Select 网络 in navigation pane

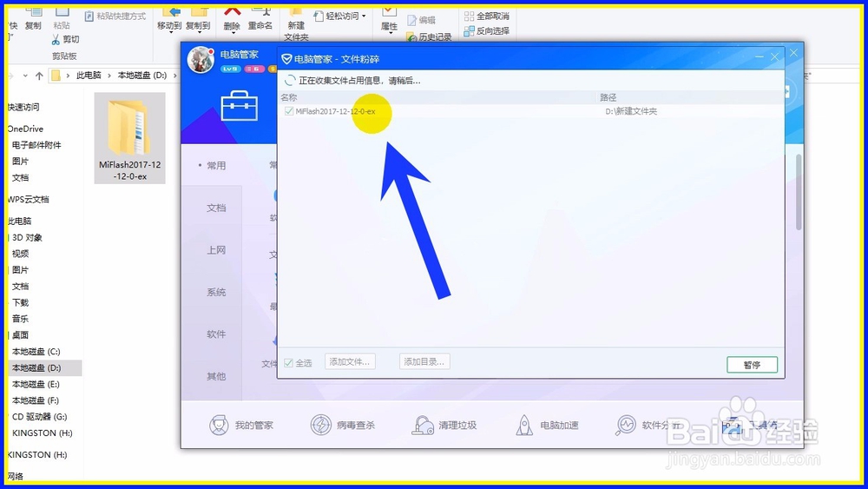click(x=16, y=476)
